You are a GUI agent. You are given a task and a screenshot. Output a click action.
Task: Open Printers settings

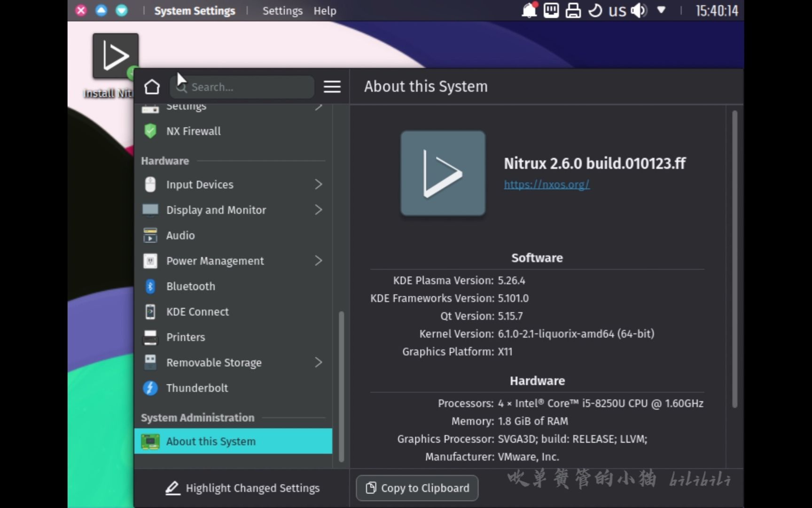tap(233, 337)
